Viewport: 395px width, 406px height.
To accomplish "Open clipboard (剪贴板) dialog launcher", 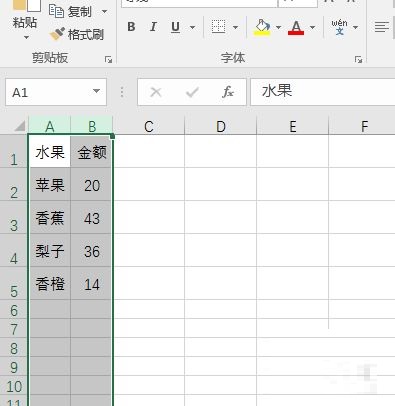I will 108,60.
